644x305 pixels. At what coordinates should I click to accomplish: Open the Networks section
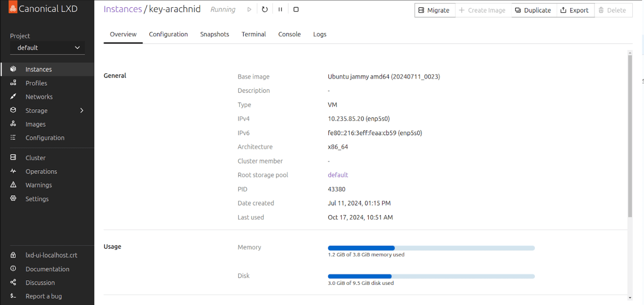(x=39, y=96)
